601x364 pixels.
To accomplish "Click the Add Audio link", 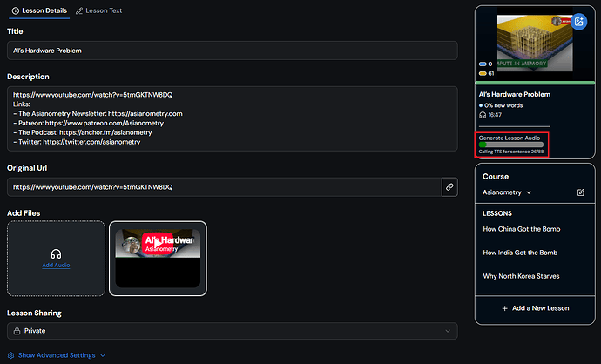I will click(56, 265).
